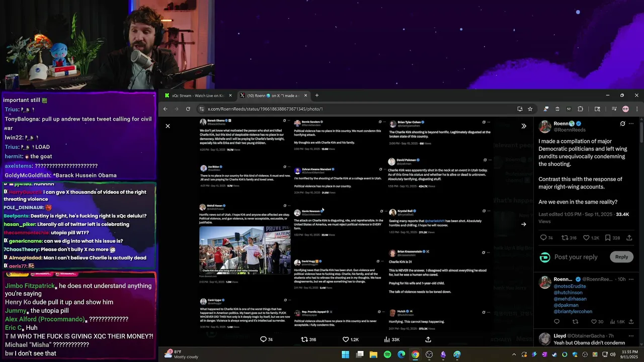Click Lloyd's reply avatar
This screenshot has height=362, width=644.
545,339
